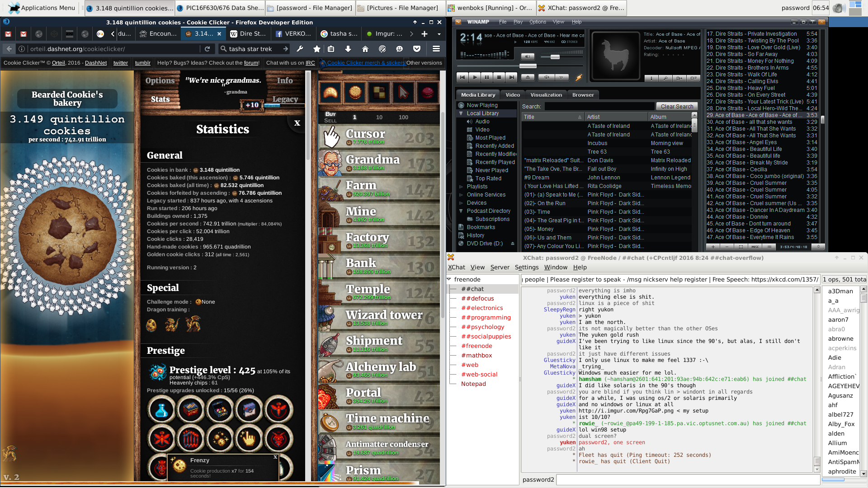Stop playback in Winamp
This screenshot has width=868, height=488.
coord(499,77)
